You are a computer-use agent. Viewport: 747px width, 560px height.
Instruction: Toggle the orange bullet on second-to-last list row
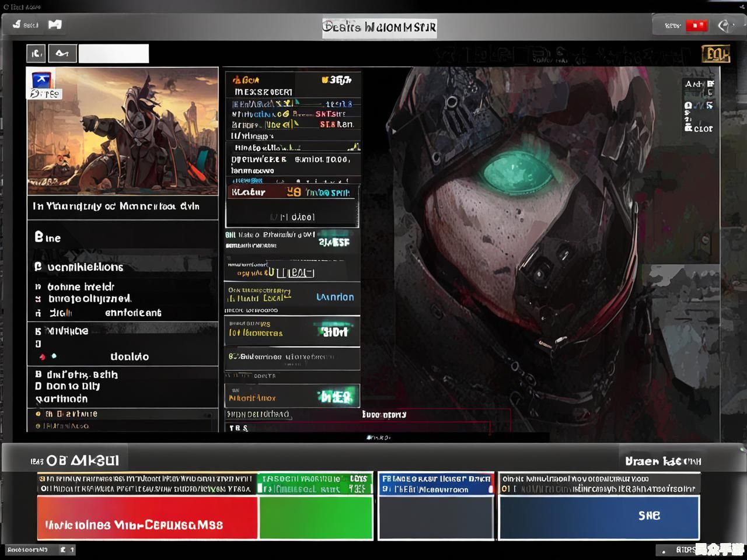click(39, 414)
